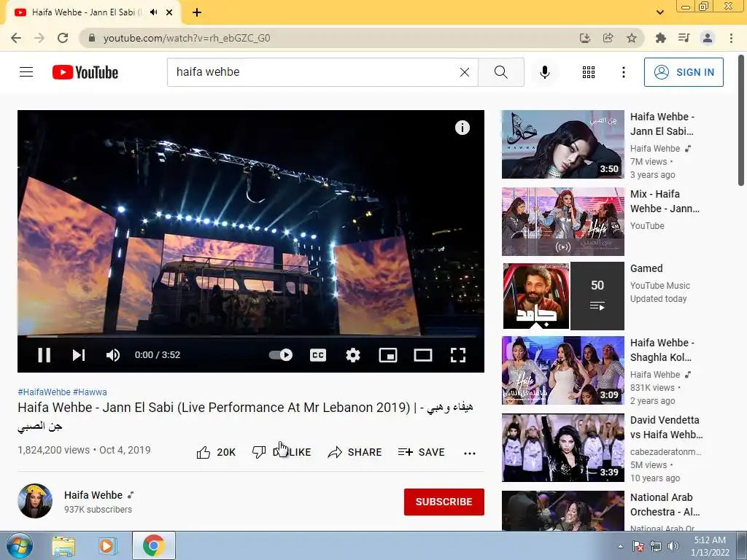Click the video progress bar

[251, 336]
